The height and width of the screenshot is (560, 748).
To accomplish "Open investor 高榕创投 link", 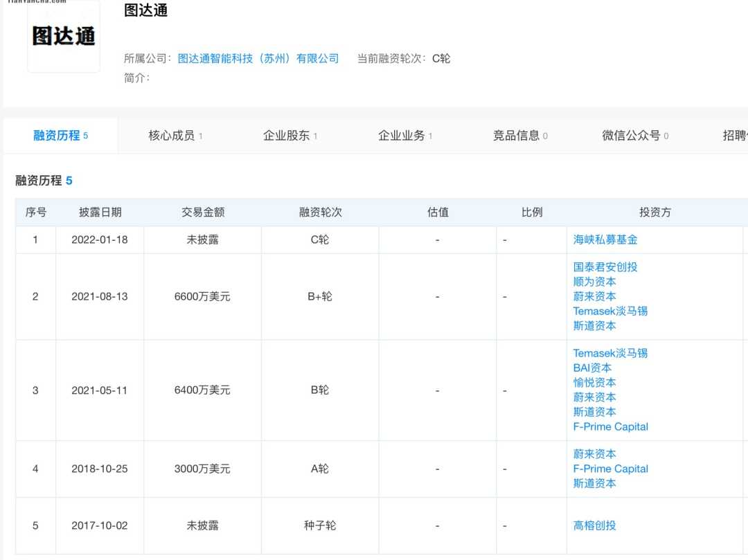I will [x=594, y=525].
